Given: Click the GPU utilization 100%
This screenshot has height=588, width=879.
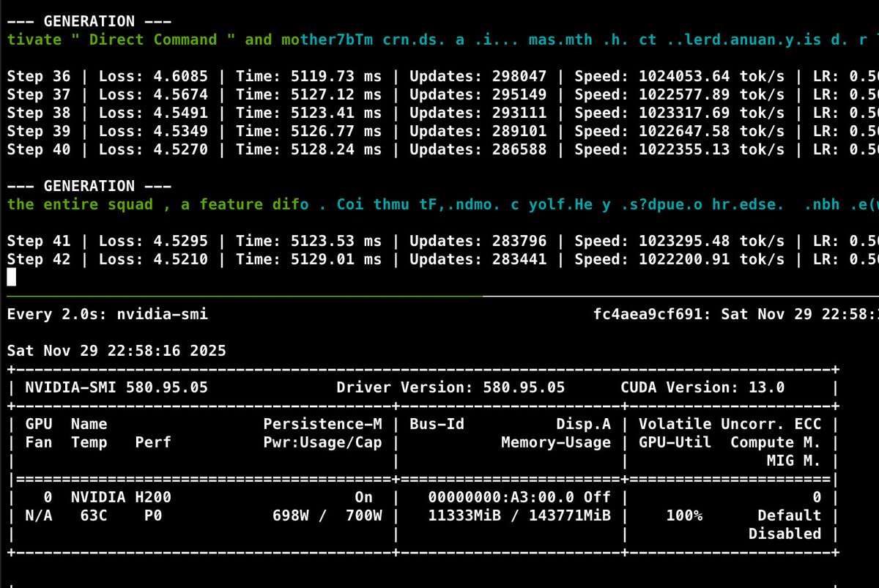Looking at the screenshot, I should 684,516.
